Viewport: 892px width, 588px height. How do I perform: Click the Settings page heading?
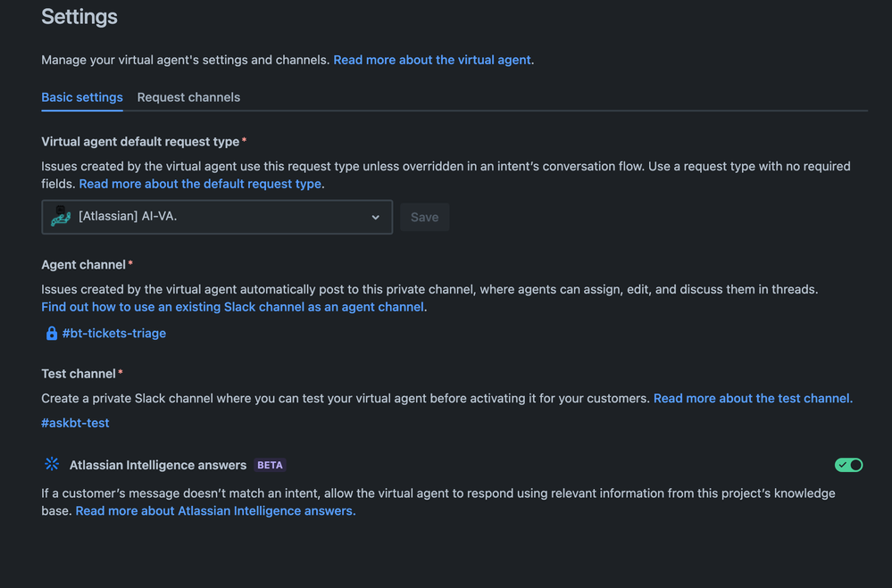[x=79, y=16]
